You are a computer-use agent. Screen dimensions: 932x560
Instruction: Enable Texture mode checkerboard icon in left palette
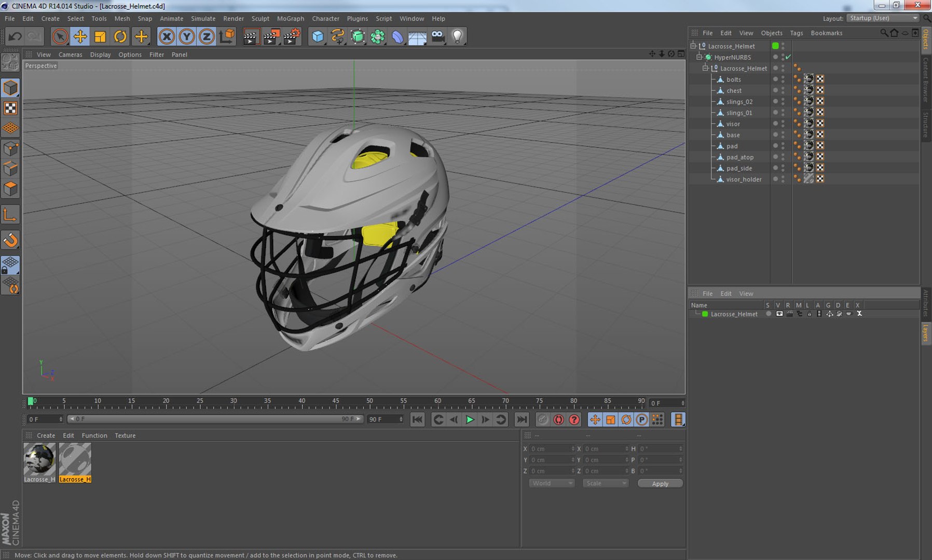[x=10, y=108]
